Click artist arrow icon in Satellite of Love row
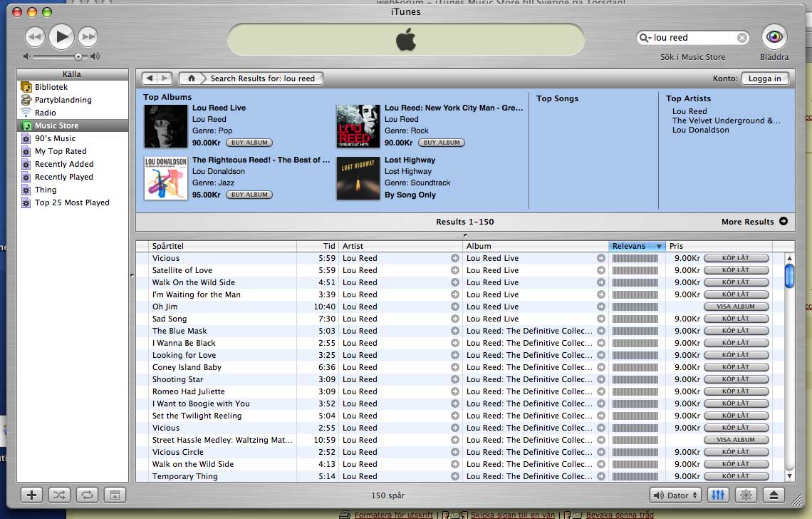 (454, 270)
